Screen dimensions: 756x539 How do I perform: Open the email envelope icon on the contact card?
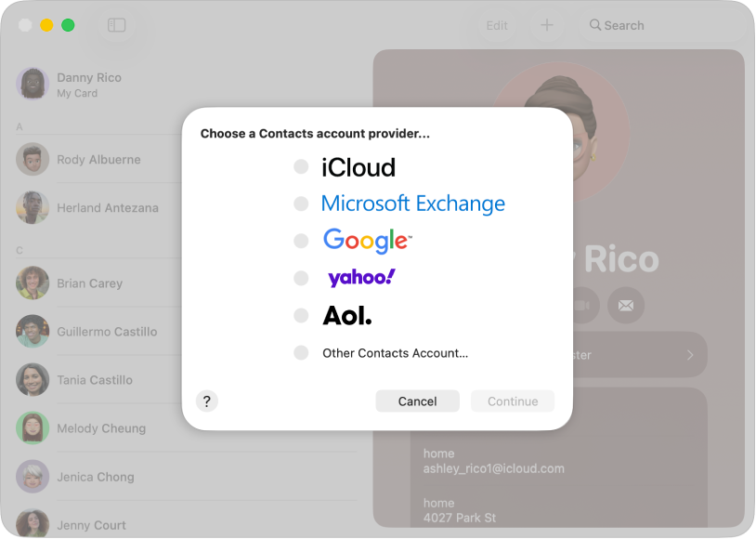pyautogui.click(x=625, y=306)
